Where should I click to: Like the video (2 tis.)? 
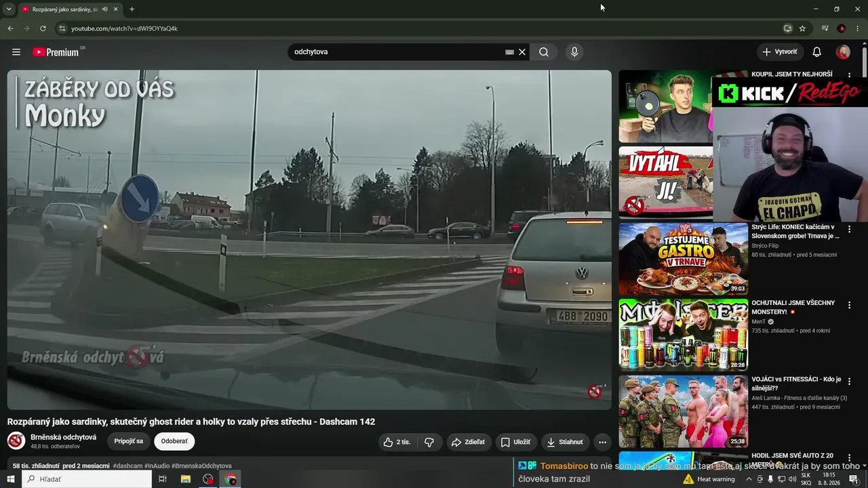tap(397, 442)
